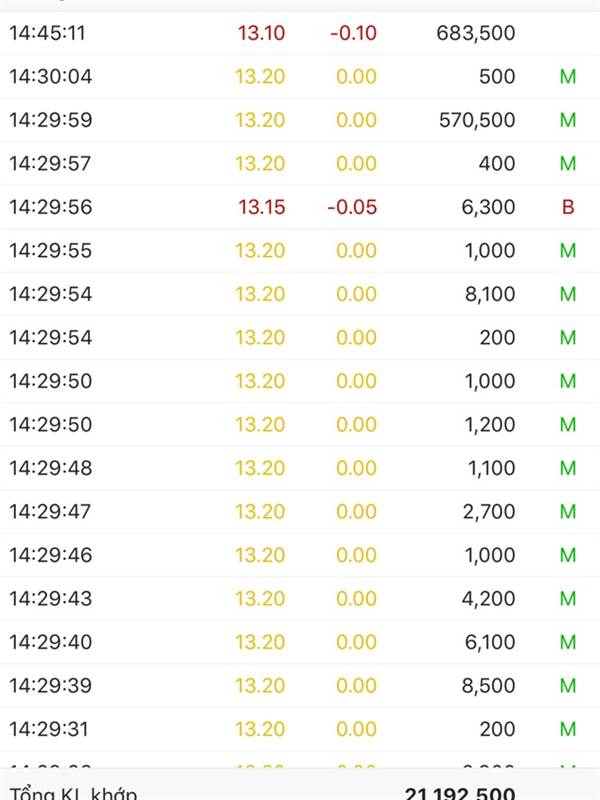The height and width of the screenshot is (800, 600).
Task: Tap the 14:29:46 timestamp
Action: coord(51,555)
